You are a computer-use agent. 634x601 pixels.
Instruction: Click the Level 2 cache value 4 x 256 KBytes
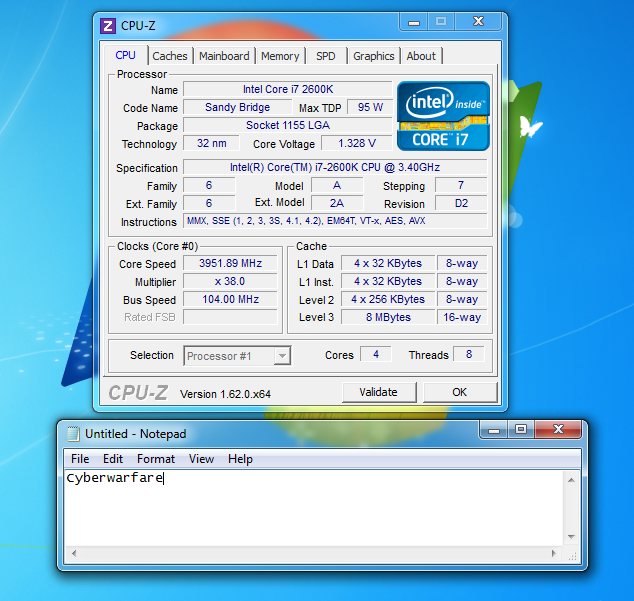(x=388, y=299)
